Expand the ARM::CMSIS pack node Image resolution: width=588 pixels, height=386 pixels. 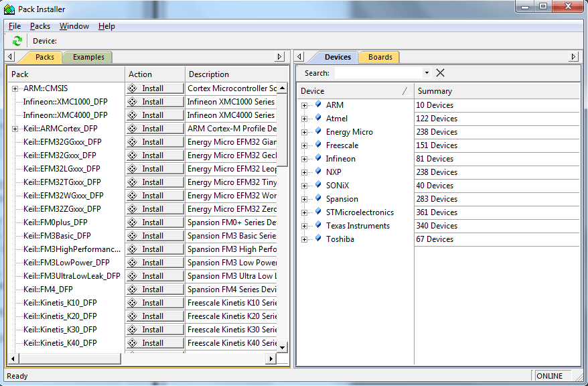(x=15, y=89)
